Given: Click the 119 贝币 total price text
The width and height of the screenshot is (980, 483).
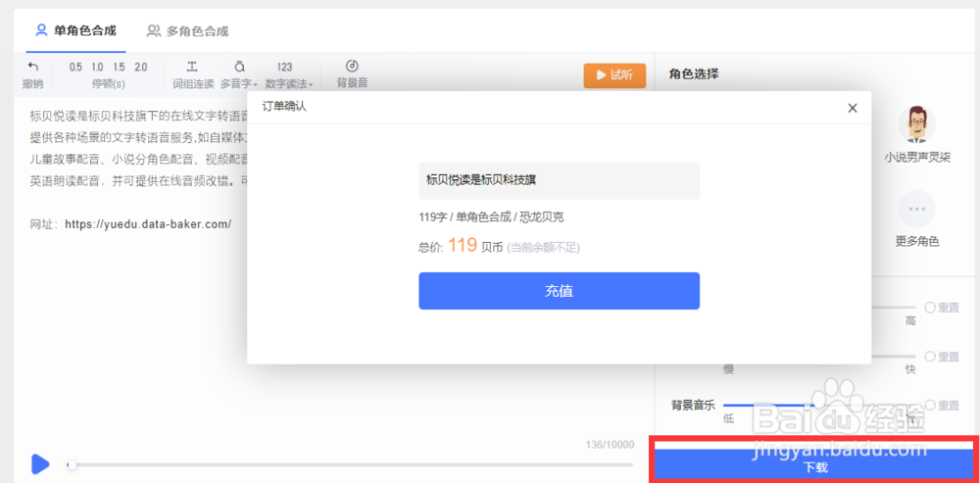Looking at the screenshot, I should point(475,246).
